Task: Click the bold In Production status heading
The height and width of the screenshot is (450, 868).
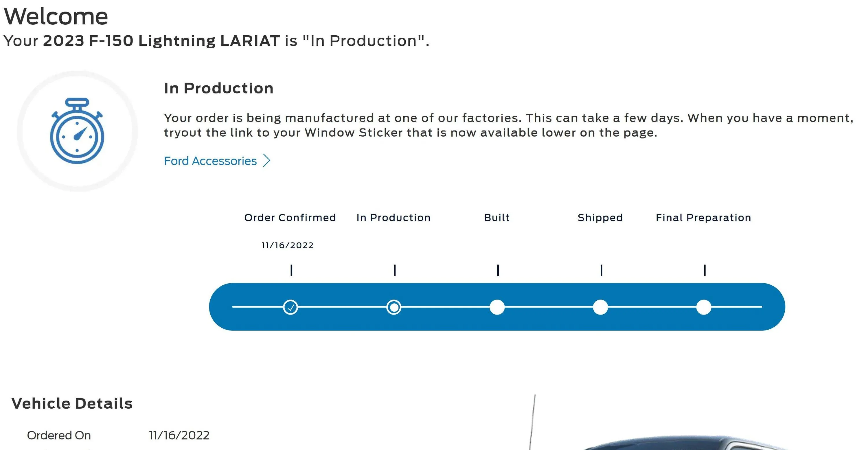Action: (x=219, y=88)
